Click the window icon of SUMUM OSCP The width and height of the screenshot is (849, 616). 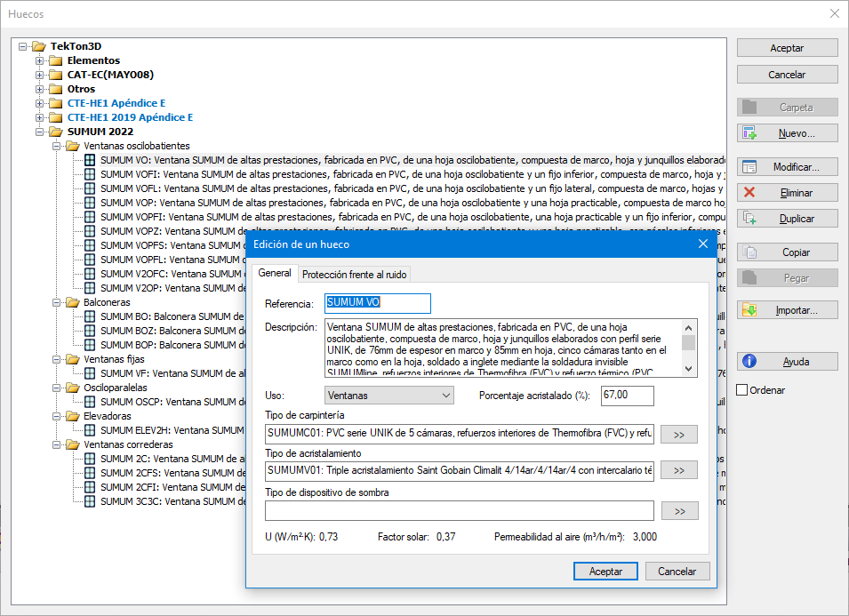tap(90, 402)
